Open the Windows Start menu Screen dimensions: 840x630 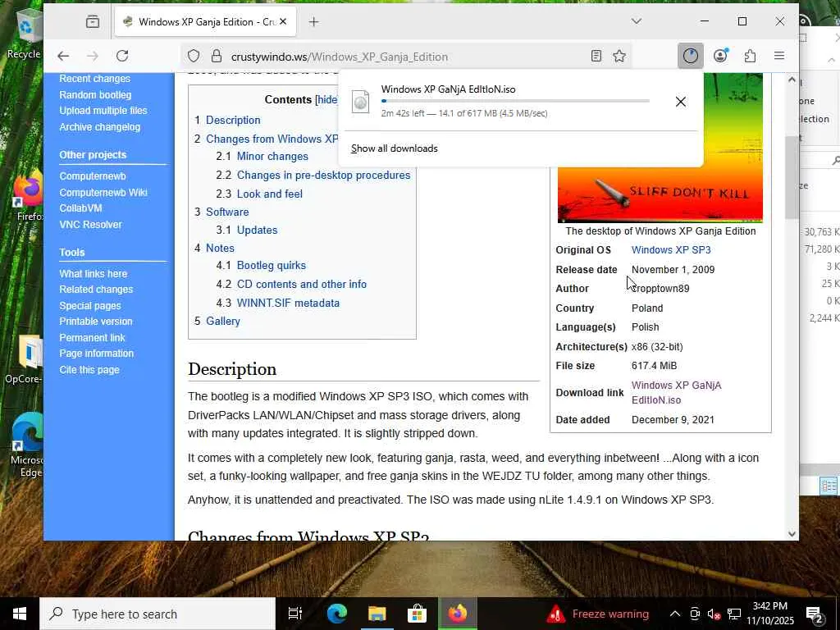(20, 614)
